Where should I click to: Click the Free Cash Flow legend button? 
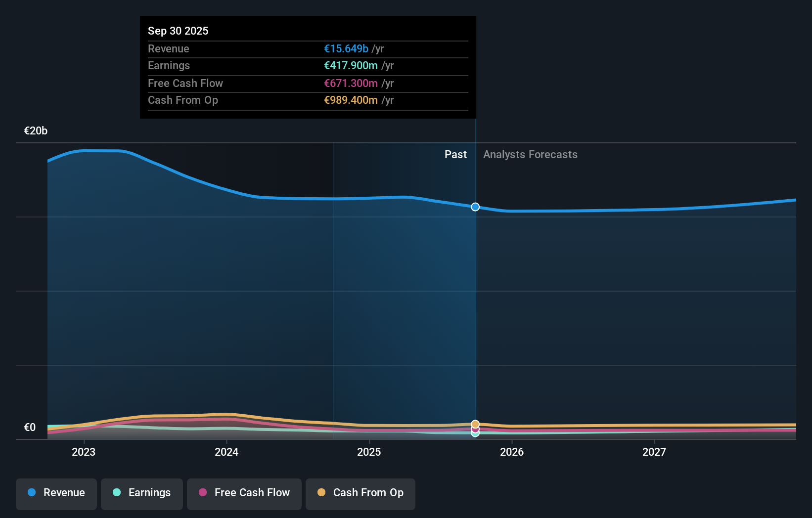[x=244, y=493]
